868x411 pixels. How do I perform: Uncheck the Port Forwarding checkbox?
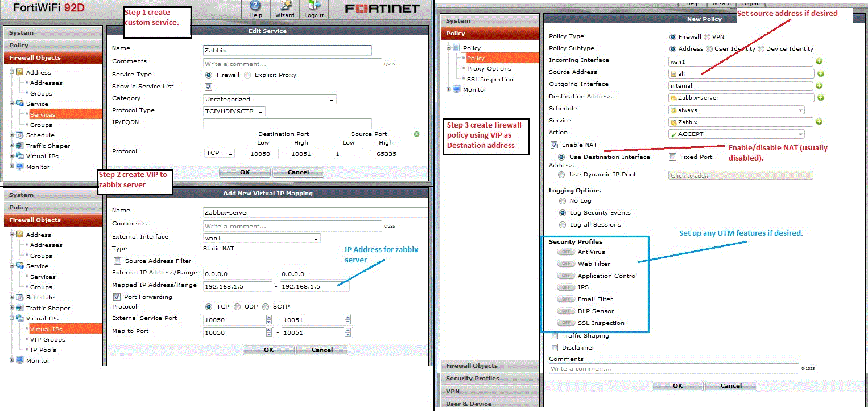click(x=117, y=297)
